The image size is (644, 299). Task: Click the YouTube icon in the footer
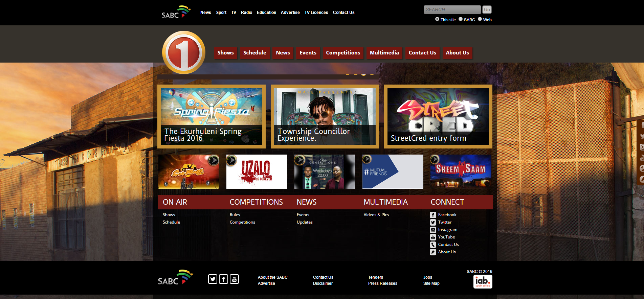234,279
